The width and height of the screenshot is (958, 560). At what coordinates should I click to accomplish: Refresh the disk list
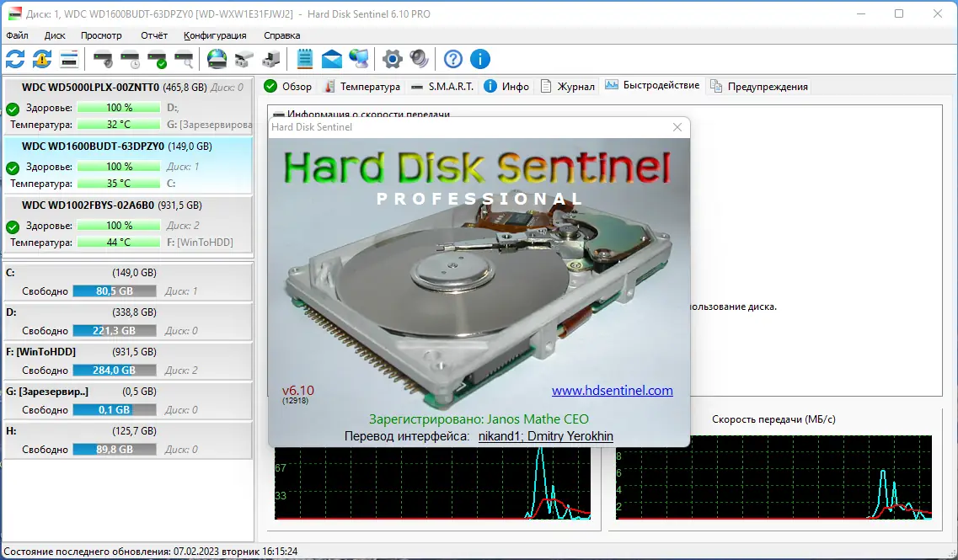point(13,59)
